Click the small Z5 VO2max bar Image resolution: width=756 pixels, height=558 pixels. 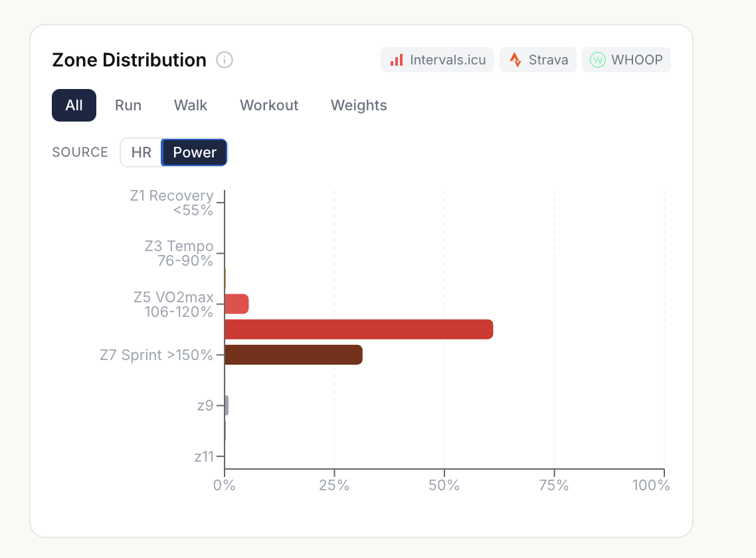[x=236, y=304]
